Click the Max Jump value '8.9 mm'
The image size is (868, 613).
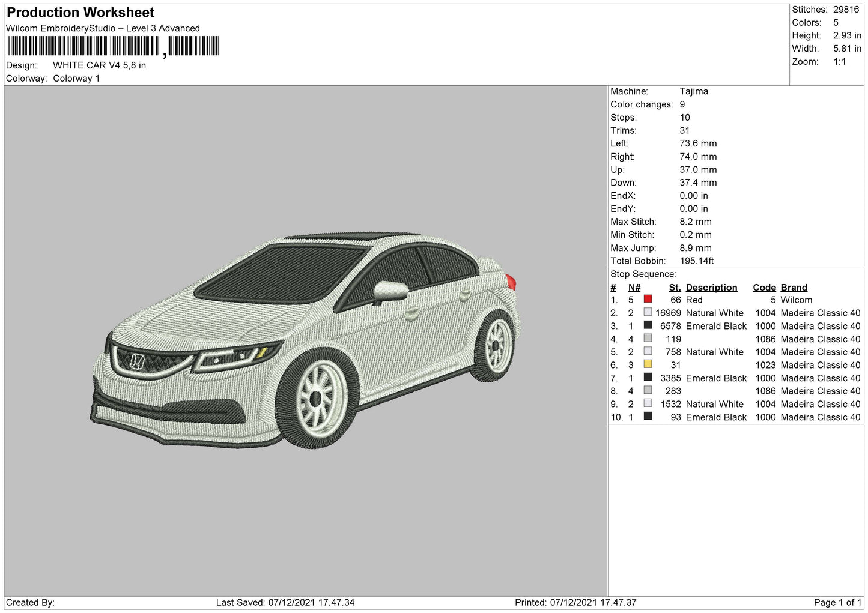[x=696, y=248]
